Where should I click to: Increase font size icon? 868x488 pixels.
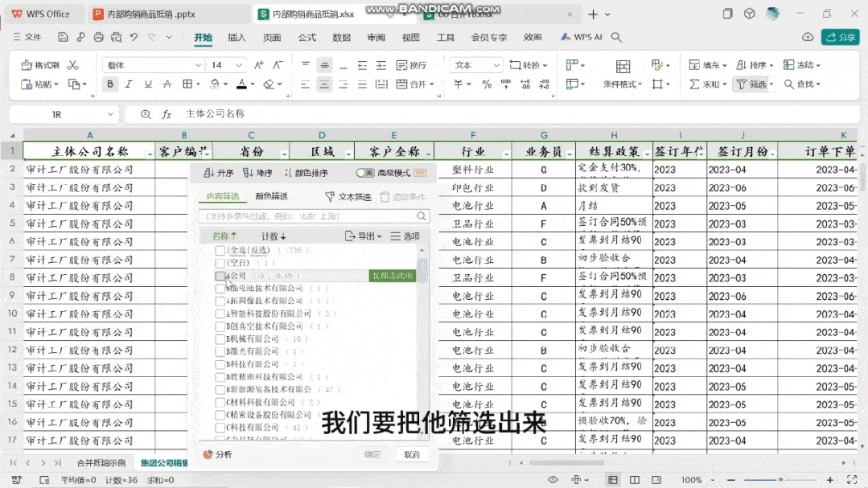click(x=259, y=65)
